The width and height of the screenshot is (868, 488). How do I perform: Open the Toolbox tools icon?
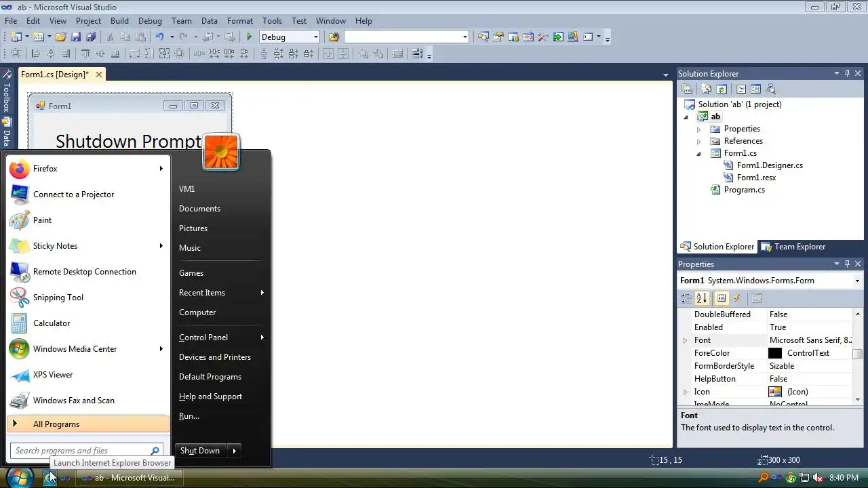tap(543, 37)
